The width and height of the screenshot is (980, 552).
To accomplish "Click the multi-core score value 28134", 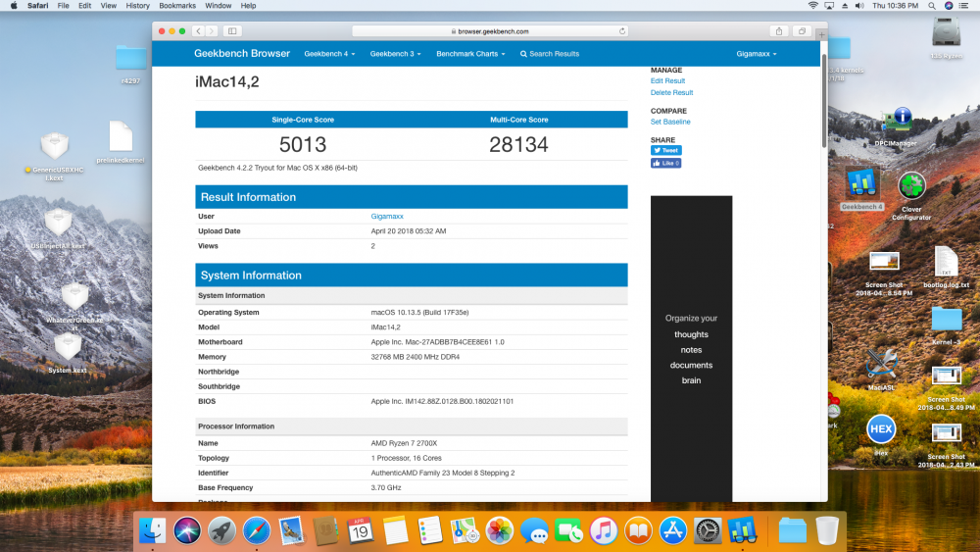I will [518, 144].
